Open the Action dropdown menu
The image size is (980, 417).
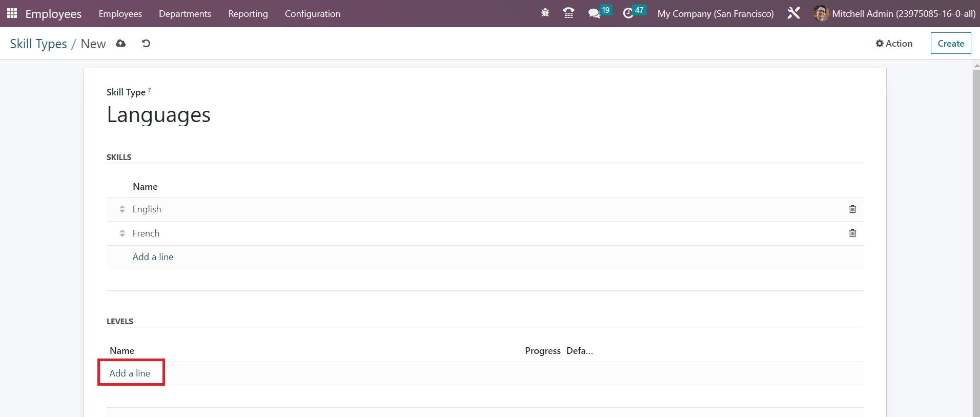click(x=894, y=44)
